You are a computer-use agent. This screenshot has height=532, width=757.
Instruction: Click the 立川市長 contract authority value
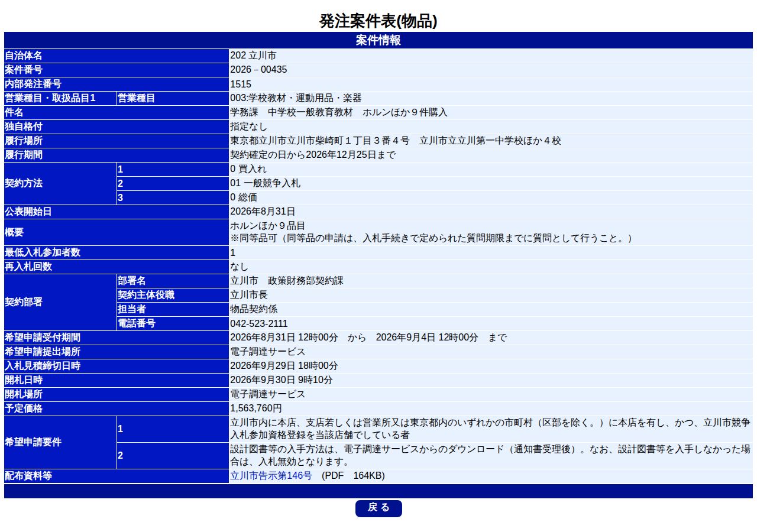click(x=249, y=295)
